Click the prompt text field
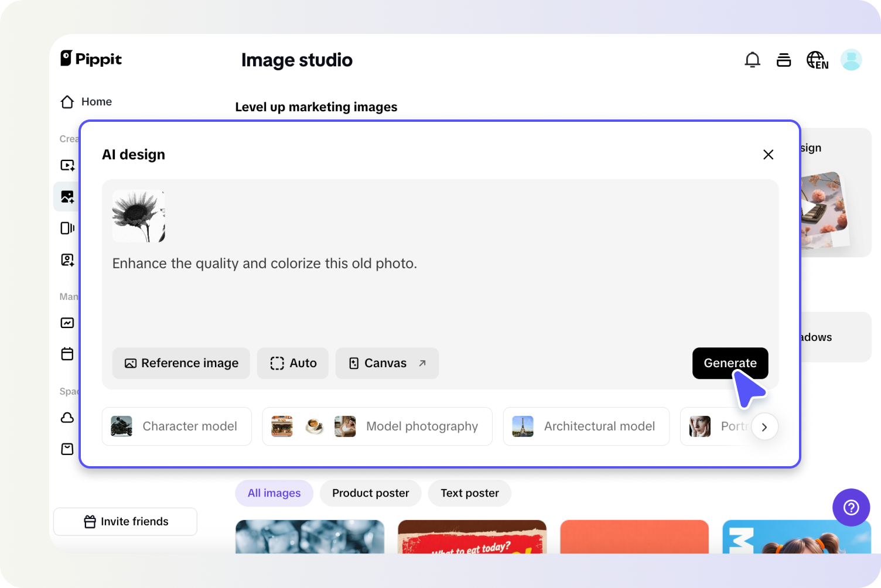 coord(410,293)
